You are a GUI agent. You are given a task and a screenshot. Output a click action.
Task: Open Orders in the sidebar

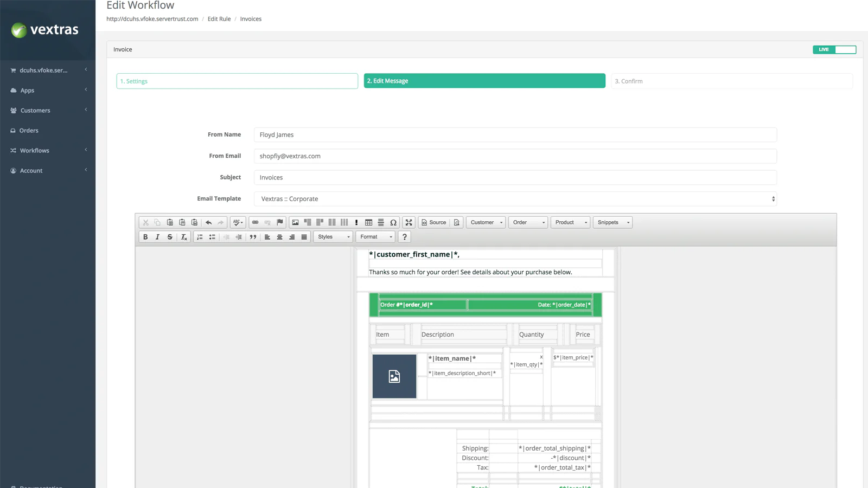pos(48,130)
